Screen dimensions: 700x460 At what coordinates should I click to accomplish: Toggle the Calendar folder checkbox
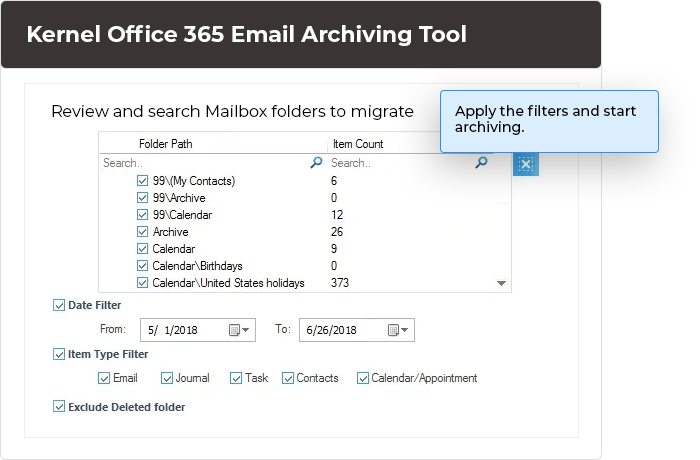pyautogui.click(x=142, y=249)
